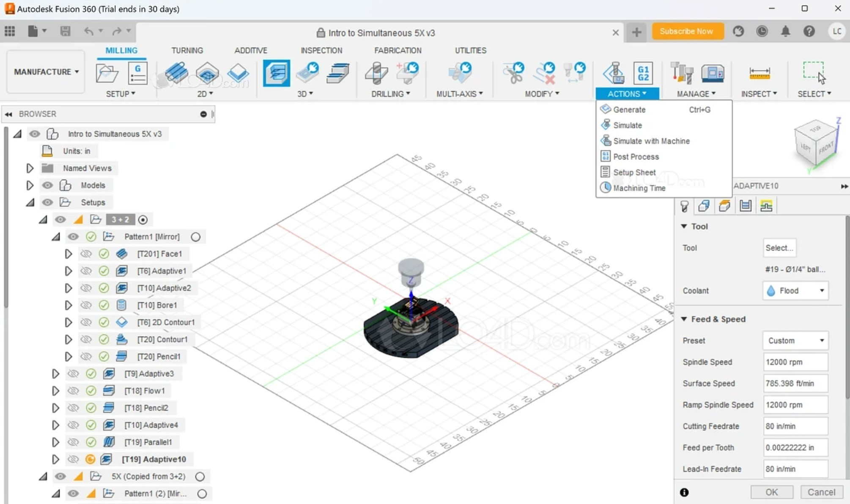
Task: Confirm with the OK button
Action: click(772, 492)
